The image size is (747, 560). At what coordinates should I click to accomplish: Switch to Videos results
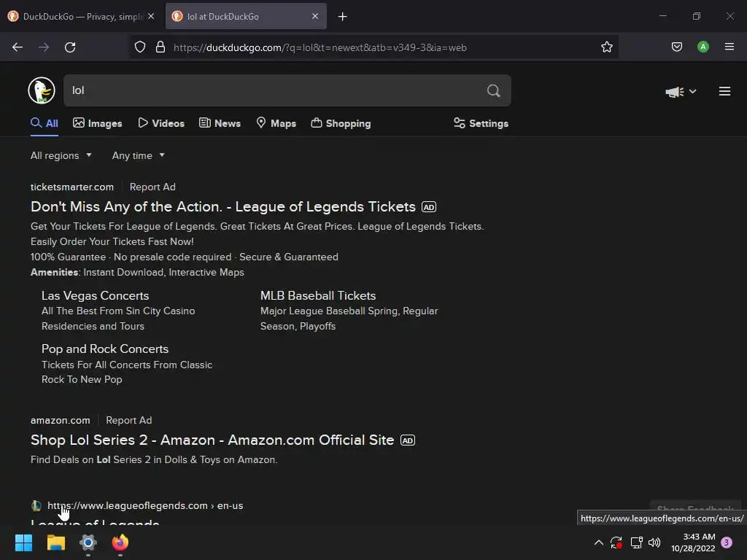point(161,123)
